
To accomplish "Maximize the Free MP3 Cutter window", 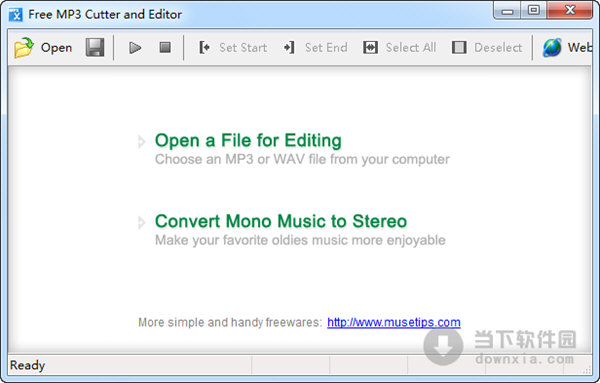I will pos(533,10).
